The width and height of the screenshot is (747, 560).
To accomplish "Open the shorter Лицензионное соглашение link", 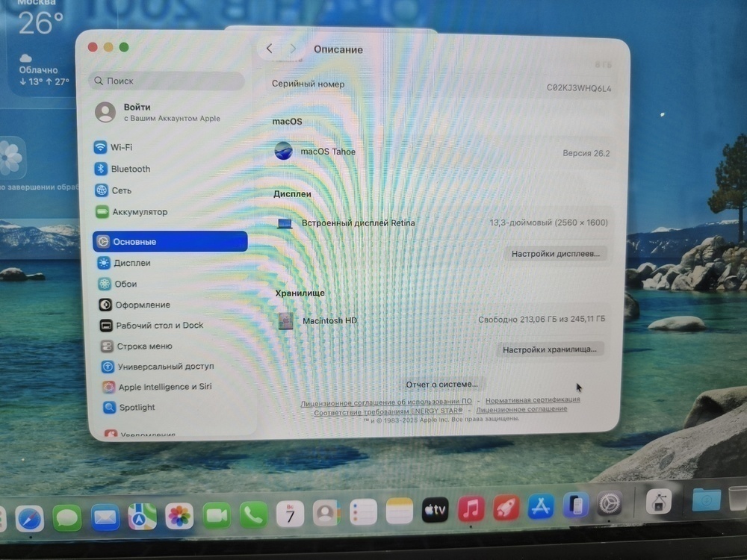I will tap(521, 409).
